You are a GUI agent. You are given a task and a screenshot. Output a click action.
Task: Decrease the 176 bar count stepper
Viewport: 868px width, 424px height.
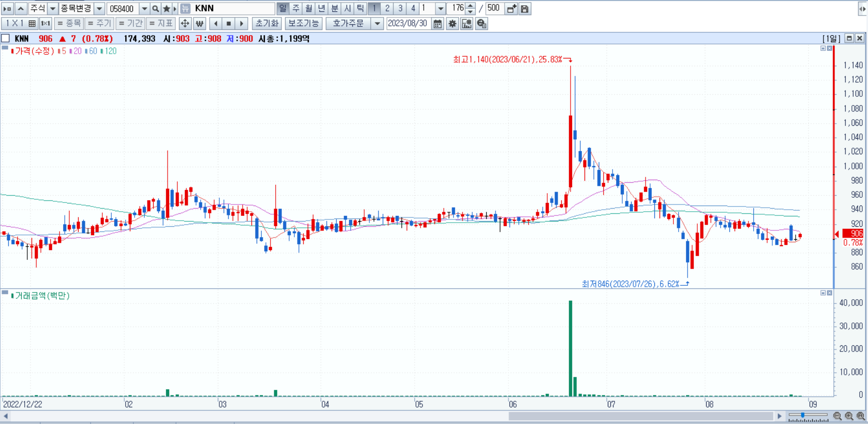click(x=470, y=12)
